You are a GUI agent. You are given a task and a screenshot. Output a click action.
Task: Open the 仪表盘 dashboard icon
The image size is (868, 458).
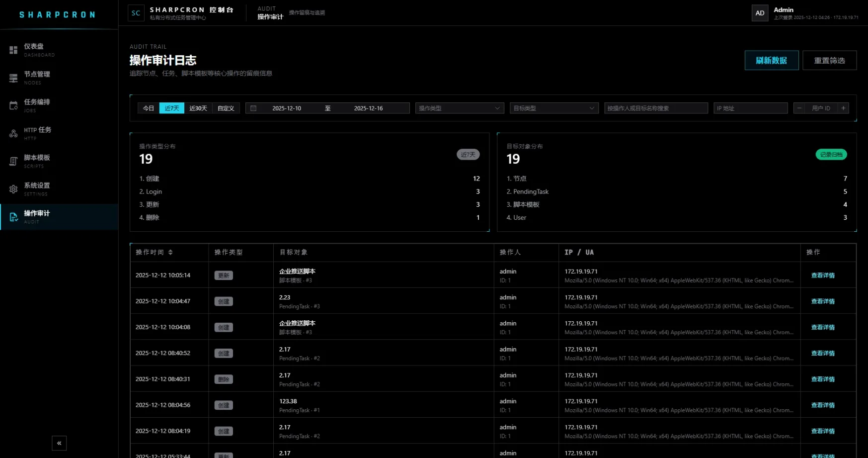pos(13,50)
